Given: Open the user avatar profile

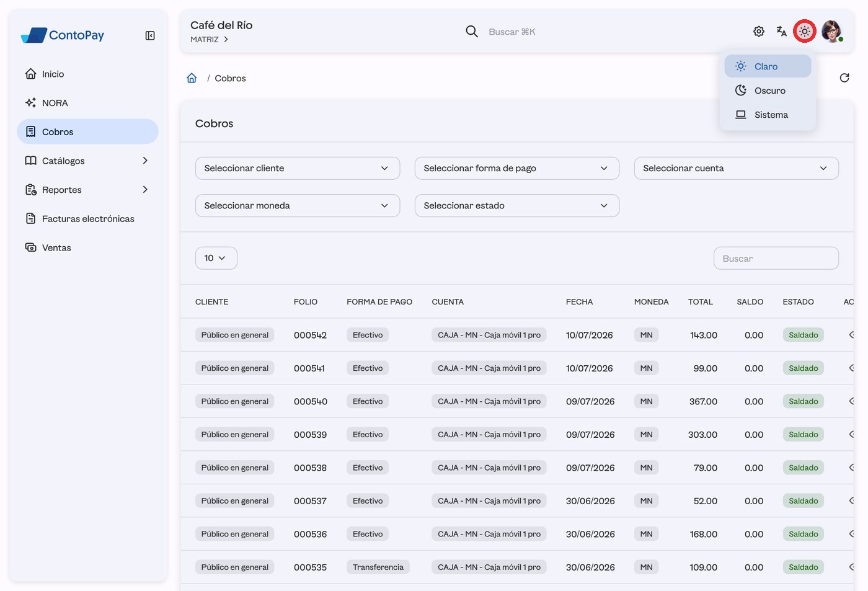Looking at the screenshot, I should pos(831,32).
